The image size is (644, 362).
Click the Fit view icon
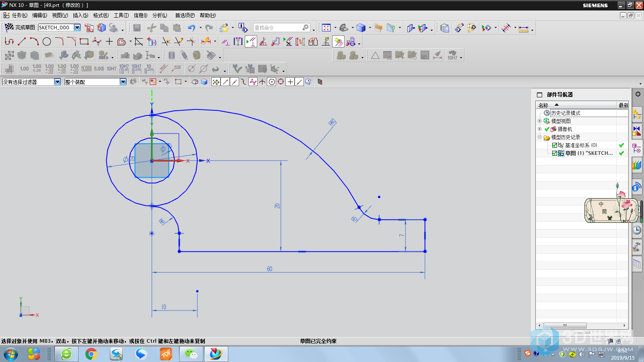(x=326, y=28)
